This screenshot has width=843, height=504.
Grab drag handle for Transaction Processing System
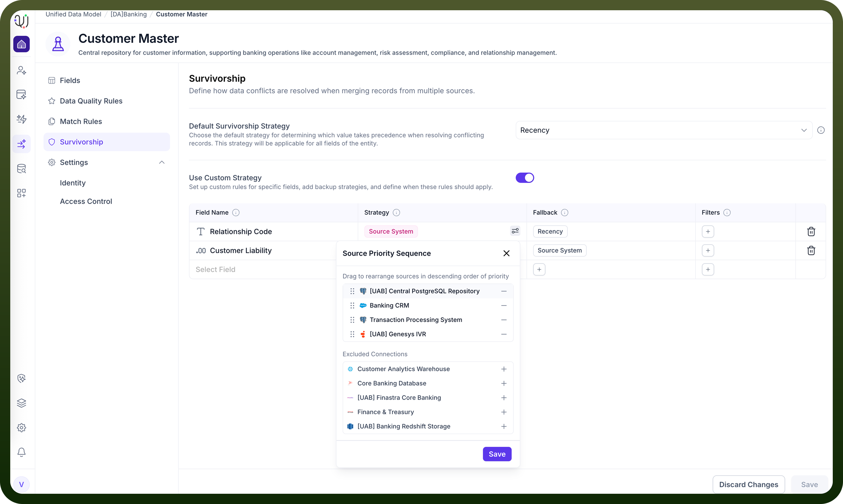(x=352, y=320)
